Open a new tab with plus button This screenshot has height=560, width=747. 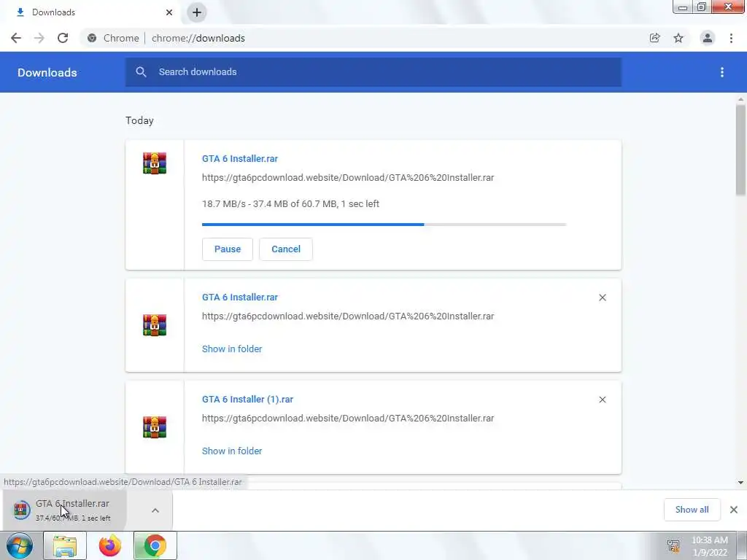(197, 12)
